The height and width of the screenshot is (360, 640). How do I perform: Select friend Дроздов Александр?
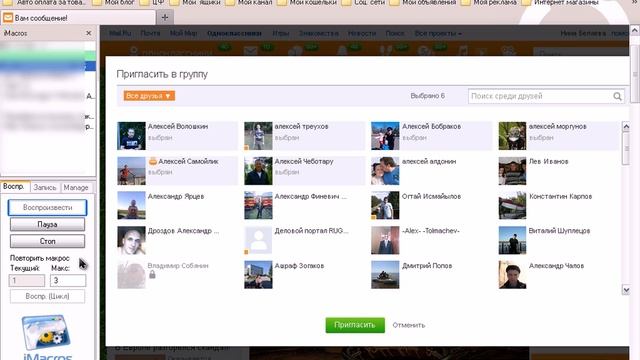pyautogui.click(x=177, y=240)
